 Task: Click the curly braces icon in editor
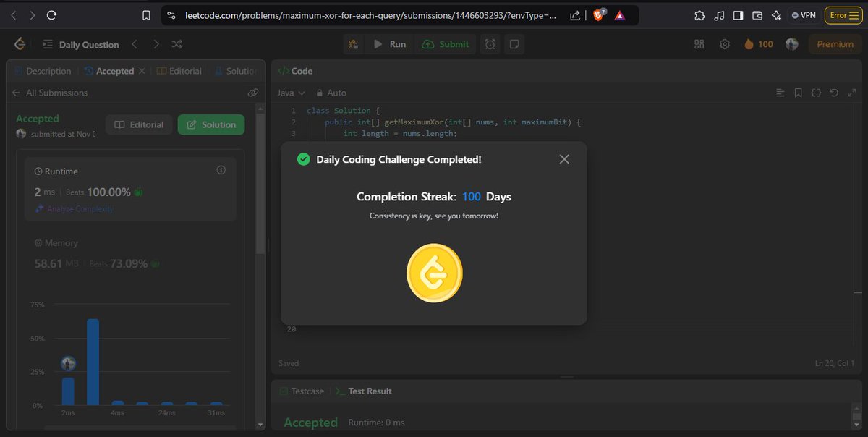tap(816, 93)
